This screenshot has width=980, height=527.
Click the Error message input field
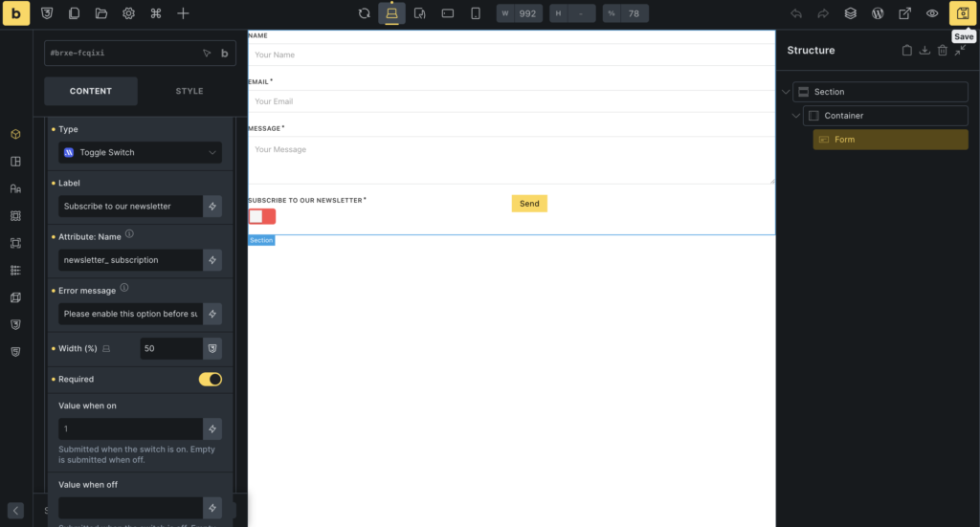(x=130, y=314)
